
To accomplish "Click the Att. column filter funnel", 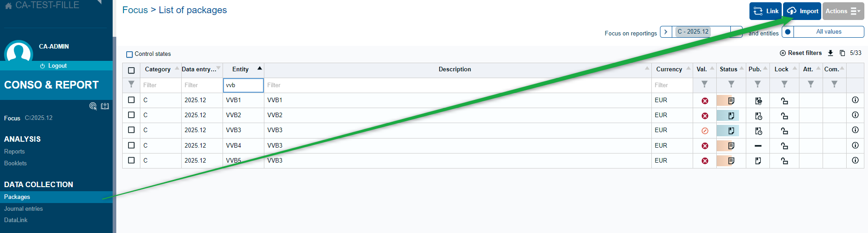I will (x=811, y=84).
